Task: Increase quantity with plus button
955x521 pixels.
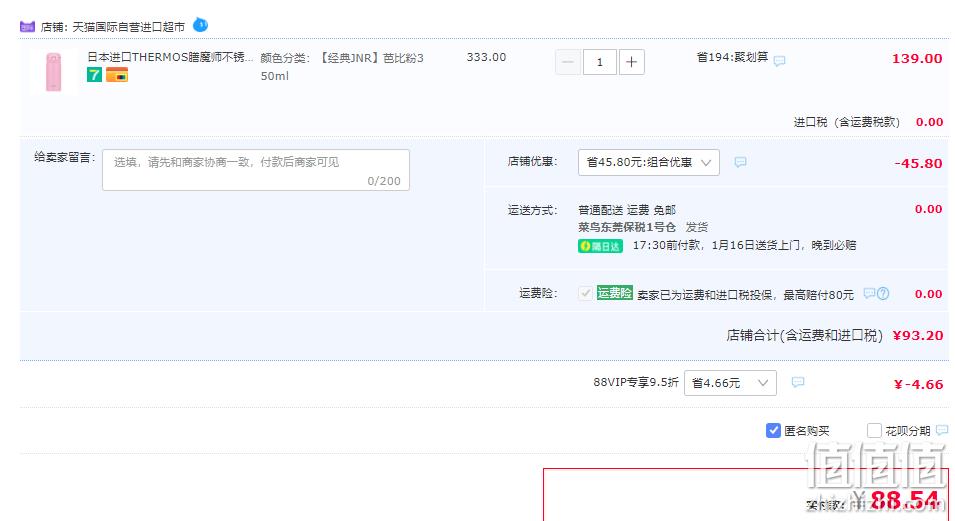Action: tap(632, 62)
